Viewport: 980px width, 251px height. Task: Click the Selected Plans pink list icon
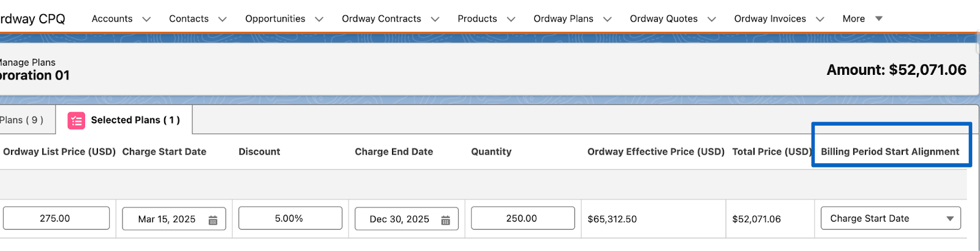point(76,121)
